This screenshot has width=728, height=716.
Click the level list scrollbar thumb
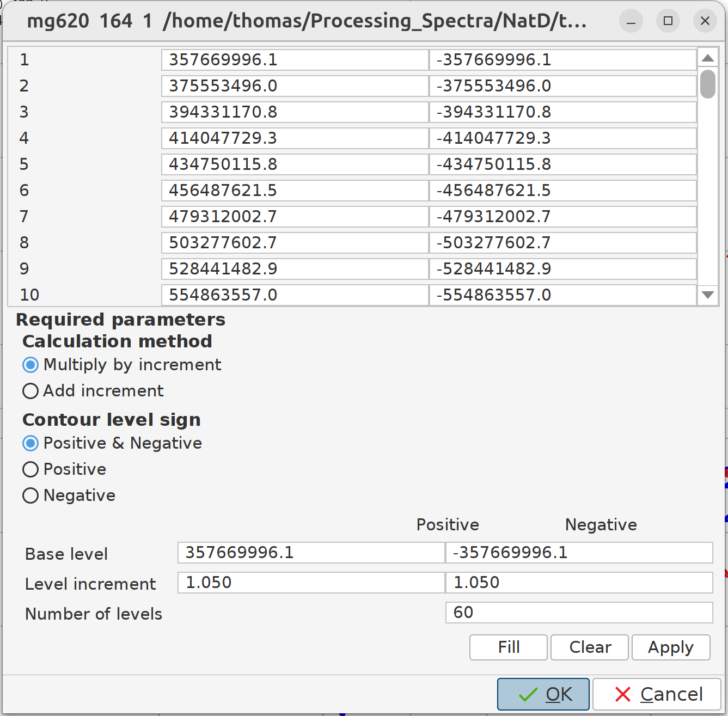[x=707, y=84]
